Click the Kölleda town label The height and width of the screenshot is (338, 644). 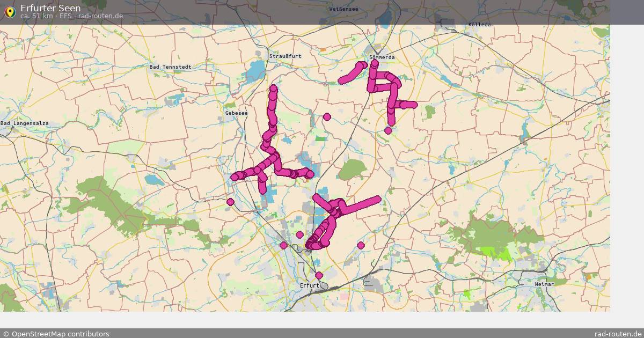479,25
